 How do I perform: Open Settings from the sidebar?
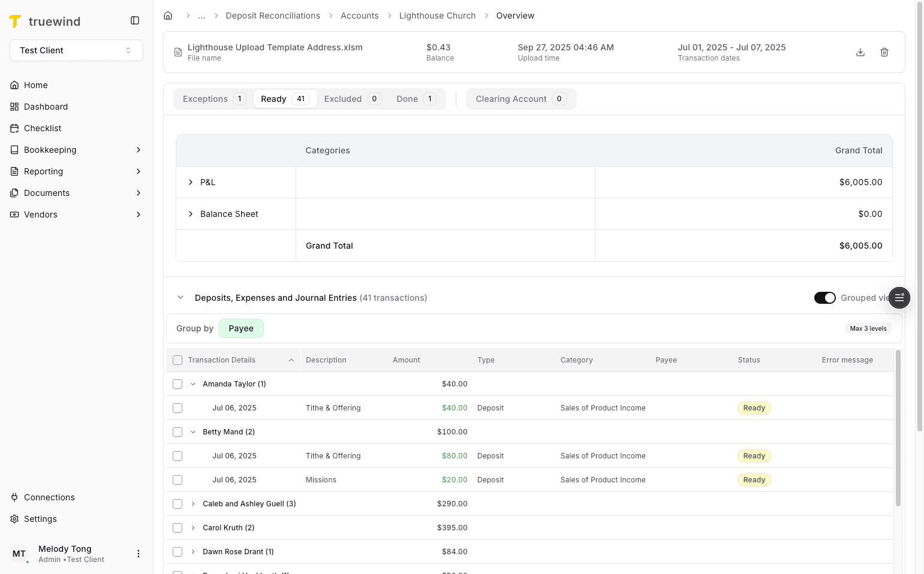pos(40,519)
